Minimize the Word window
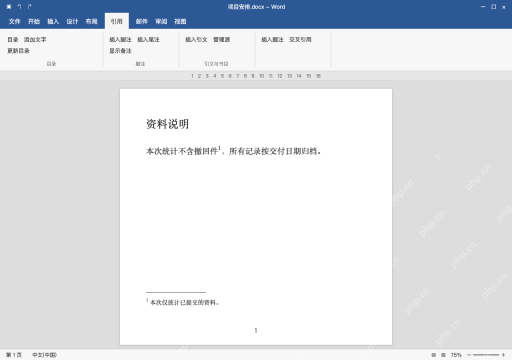 coord(483,7)
